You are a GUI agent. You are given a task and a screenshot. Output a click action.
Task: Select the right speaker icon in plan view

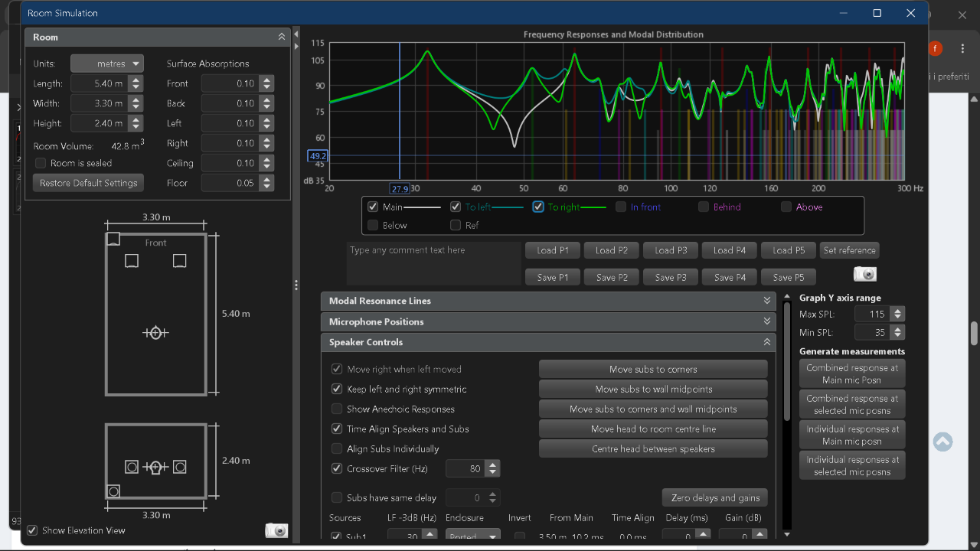[x=180, y=262]
